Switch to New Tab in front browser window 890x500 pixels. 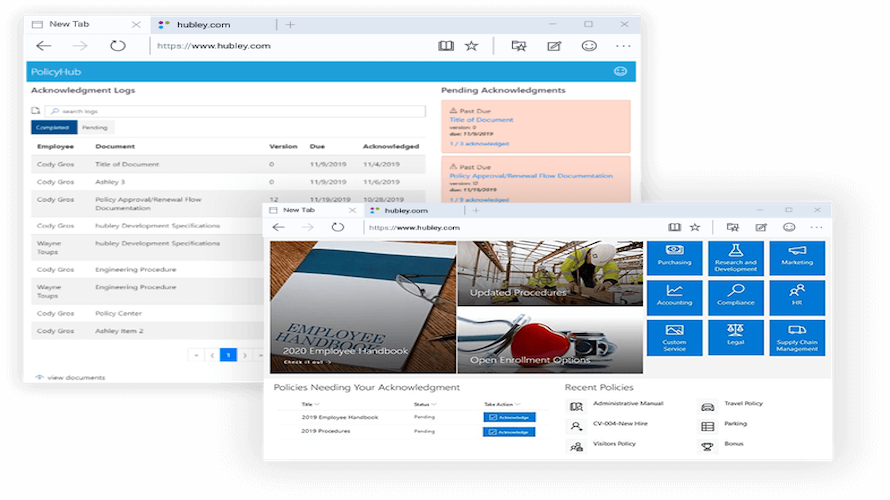tap(311, 210)
